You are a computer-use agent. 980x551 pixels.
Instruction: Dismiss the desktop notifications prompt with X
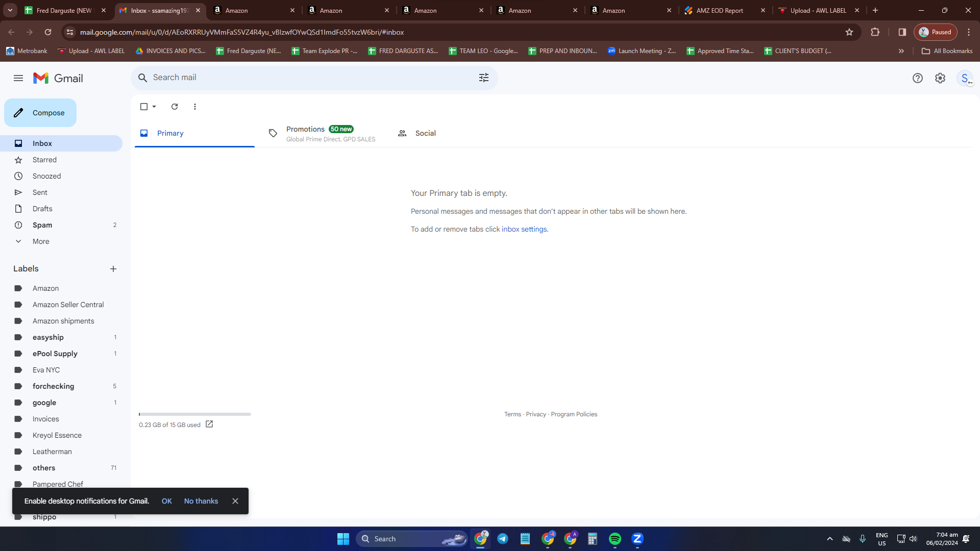235,501
